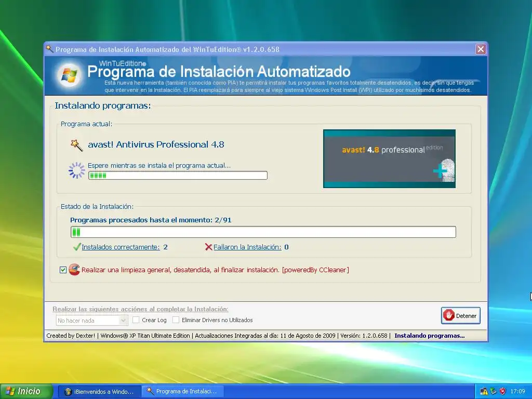Toggle the CCleaner general cleanup checkbox

tap(63, 270)
